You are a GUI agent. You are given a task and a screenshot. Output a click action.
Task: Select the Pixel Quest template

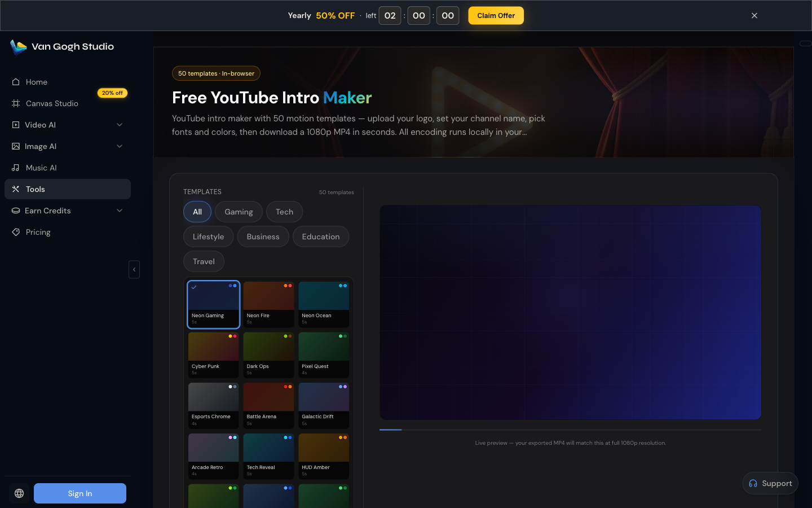324,355
